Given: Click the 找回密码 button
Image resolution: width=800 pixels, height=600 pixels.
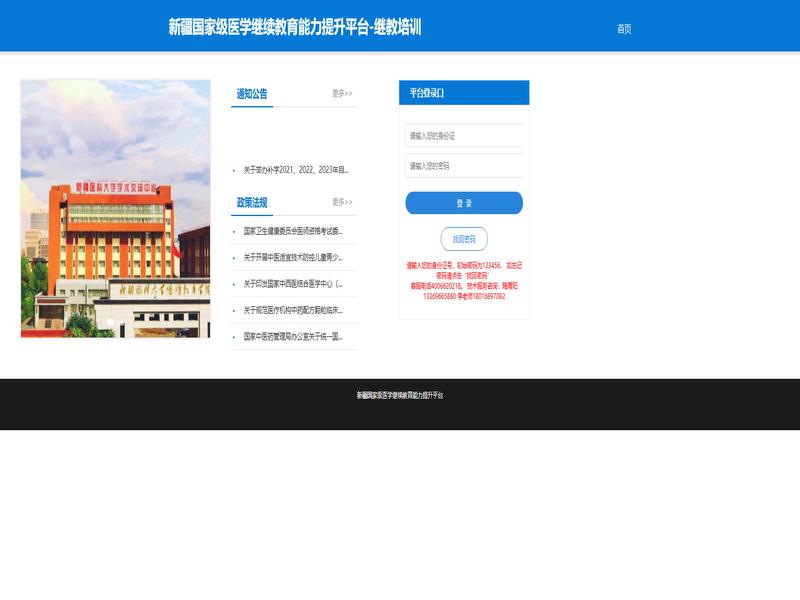Looking at the screenshot, I should (464, 239).
